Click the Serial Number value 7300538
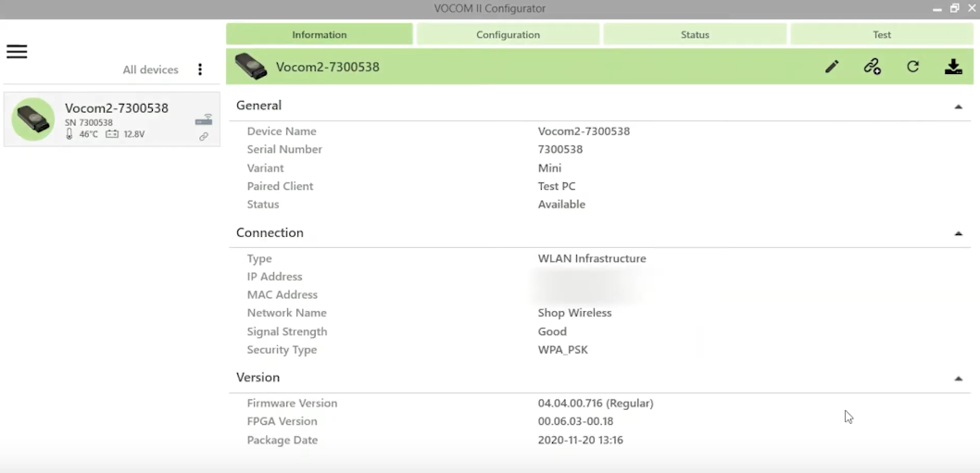Image resolution: width=980 pixels, height=473 pixels. point(560,149)
